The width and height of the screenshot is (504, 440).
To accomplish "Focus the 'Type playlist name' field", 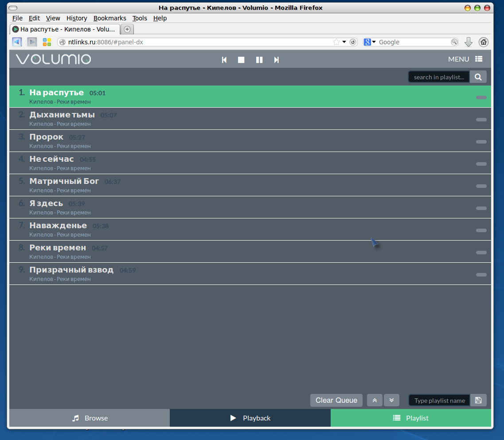I will tap(439, 401).
